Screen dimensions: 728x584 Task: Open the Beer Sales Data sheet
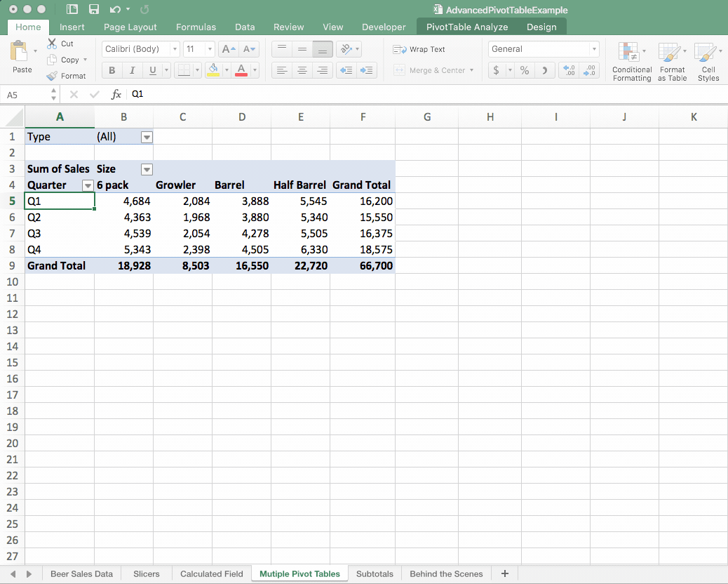point(81,573)
